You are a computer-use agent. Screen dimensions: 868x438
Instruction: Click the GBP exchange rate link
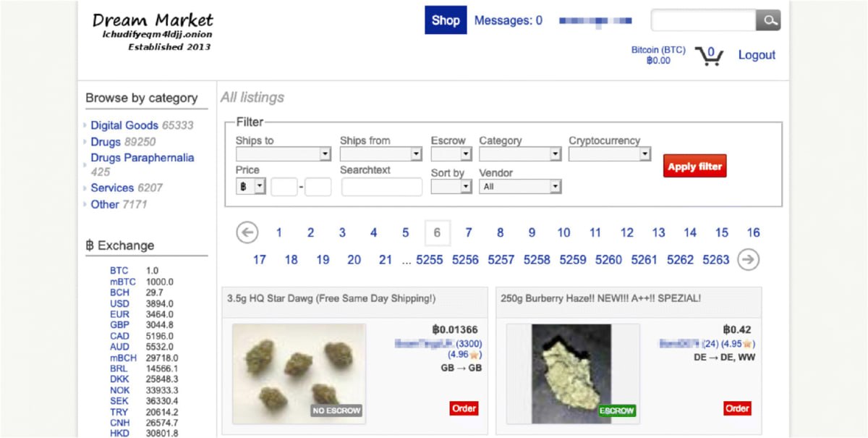[x=119, y=325]
